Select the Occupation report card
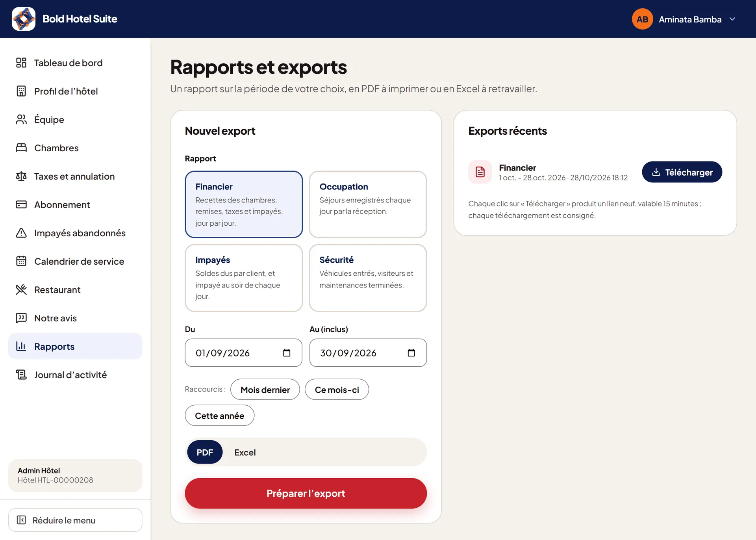The image size is (756, 540). coord(368,204)
